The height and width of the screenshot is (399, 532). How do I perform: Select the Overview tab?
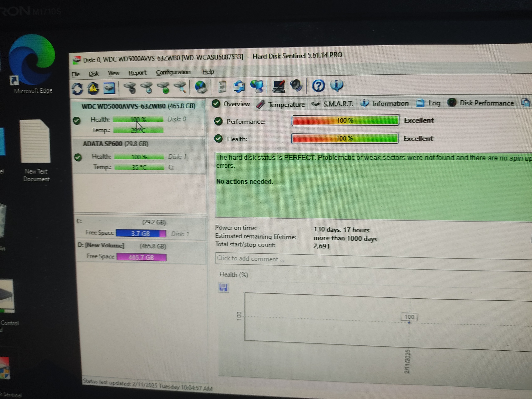(x=231, y=104)
